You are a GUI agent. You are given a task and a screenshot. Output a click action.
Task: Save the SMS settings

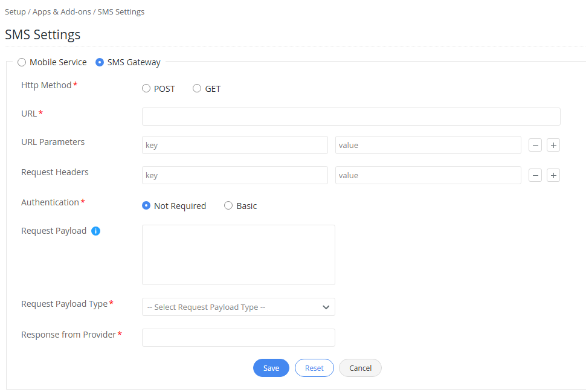[x=271, y=368]
